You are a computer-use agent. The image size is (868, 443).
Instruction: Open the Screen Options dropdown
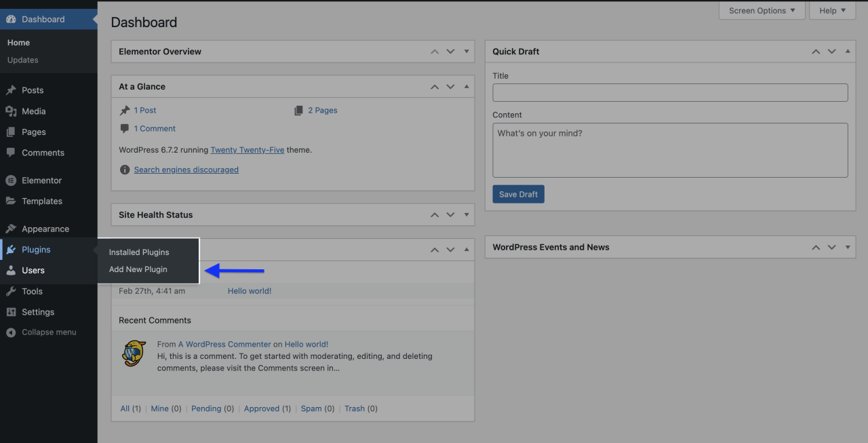click(x=762, y=11)
